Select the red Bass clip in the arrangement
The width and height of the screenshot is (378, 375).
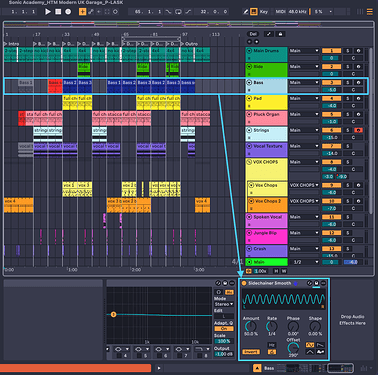55,86
